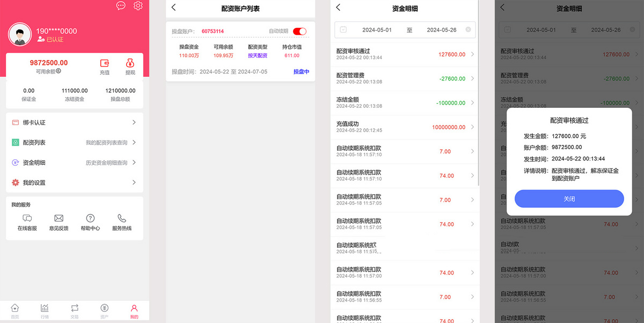Open details for the 127600.00 配资审核通过 record
The image size is (644, 323).
(x=404, y=54)
